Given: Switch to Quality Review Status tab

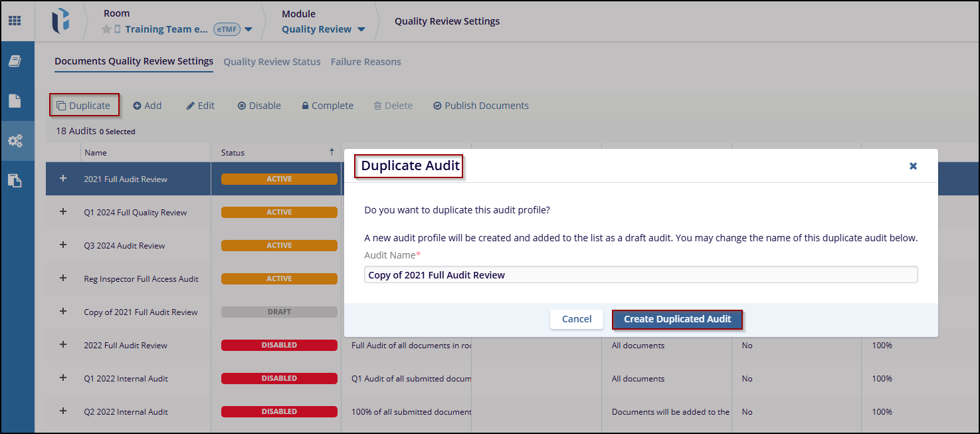Looking at the screenshot, I should pos(272,62).
